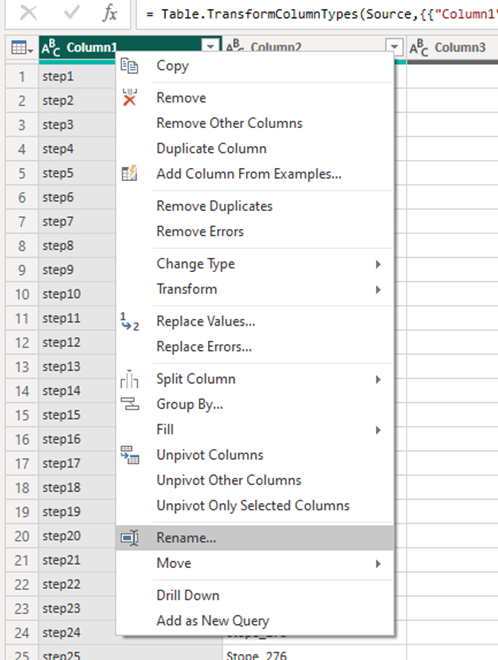This screenshot has height=660, width=498.
Task: Click the red X Remove icon
Action: click(x=129, y=98)
